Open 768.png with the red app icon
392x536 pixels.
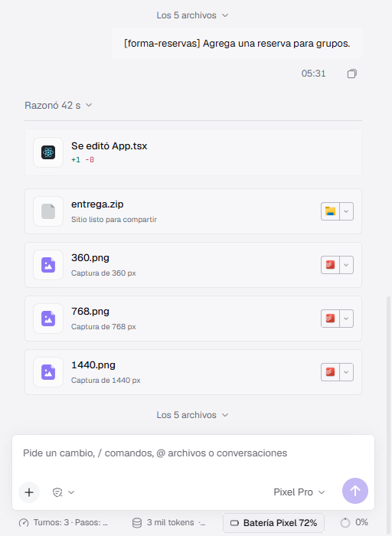click(330, 319)
